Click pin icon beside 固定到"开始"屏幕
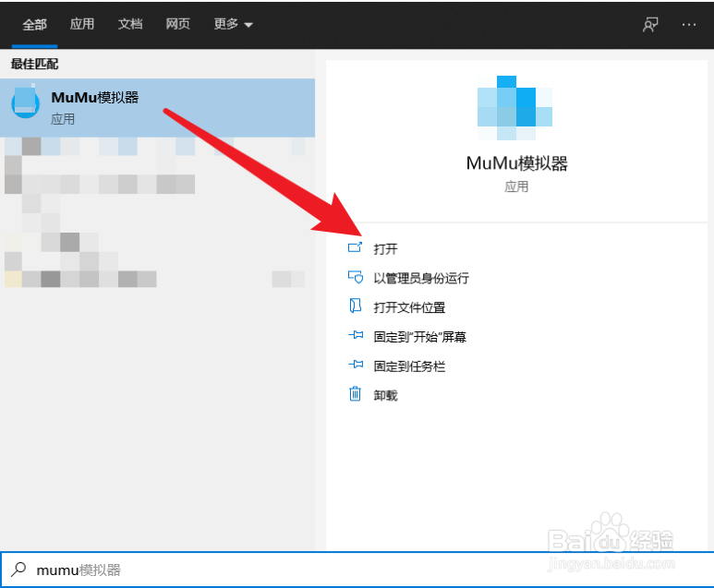 click(356, 335)
